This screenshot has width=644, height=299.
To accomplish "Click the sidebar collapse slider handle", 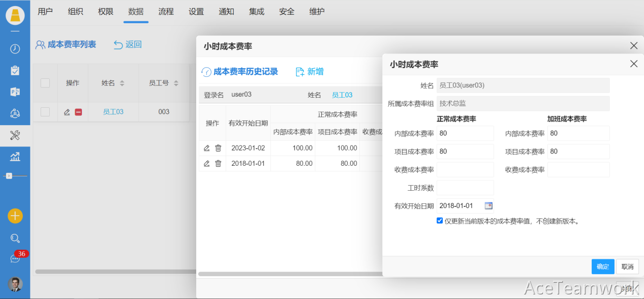I will coord(9,175).
